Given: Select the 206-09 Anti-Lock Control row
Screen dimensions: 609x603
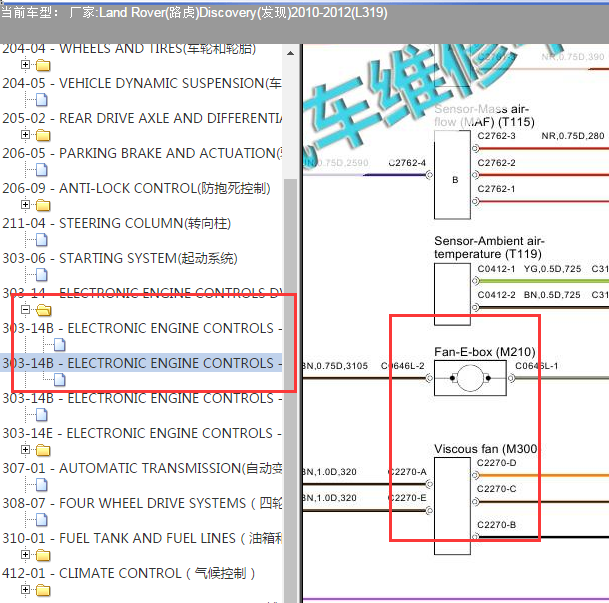Looking at the screenshot, I should [136, 188].
